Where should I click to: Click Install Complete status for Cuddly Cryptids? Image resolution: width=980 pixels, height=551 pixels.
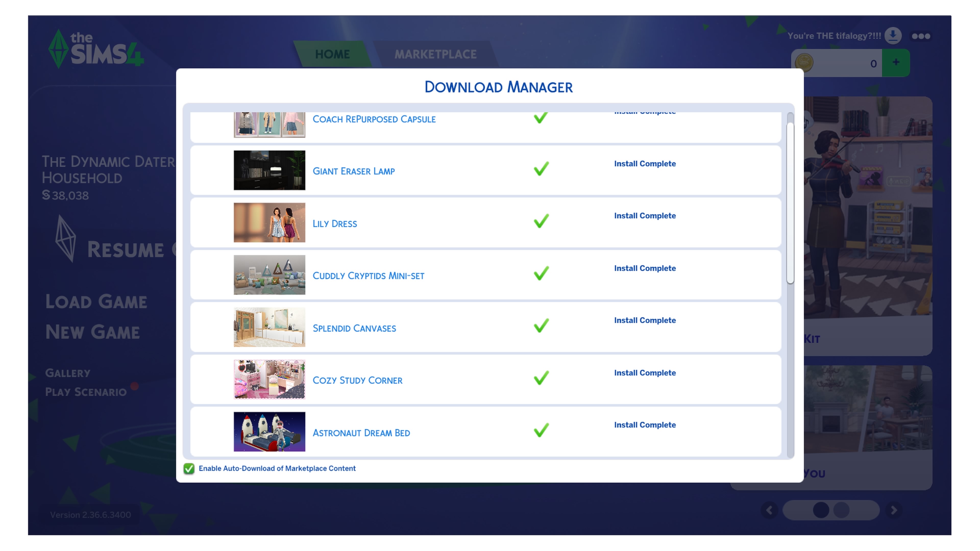pos(645,268)
